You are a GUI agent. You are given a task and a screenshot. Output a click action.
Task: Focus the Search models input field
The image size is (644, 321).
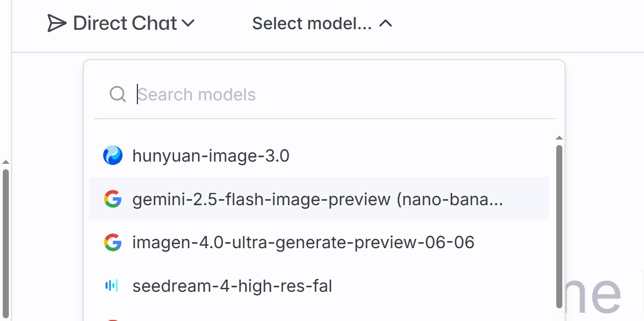(x=331, y=94)
